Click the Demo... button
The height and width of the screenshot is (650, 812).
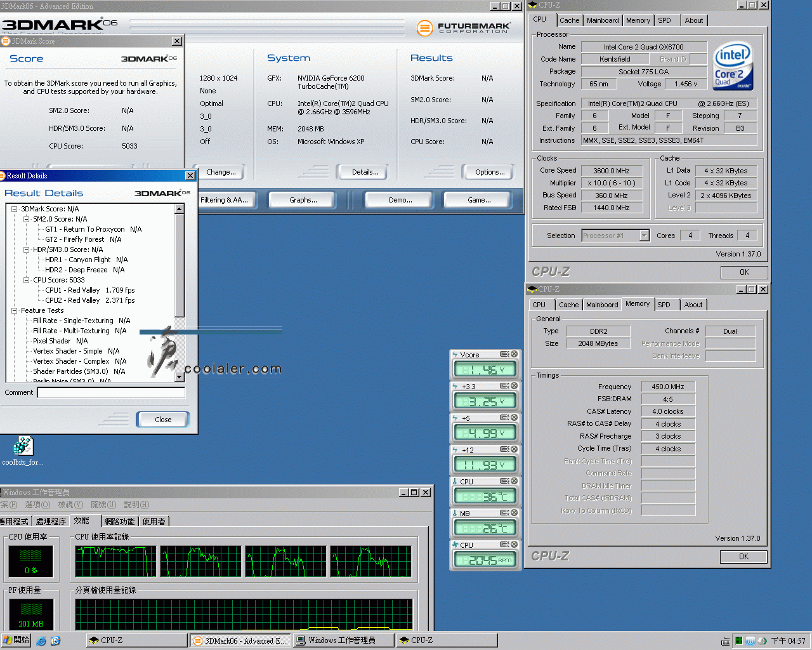click(400, 200)
